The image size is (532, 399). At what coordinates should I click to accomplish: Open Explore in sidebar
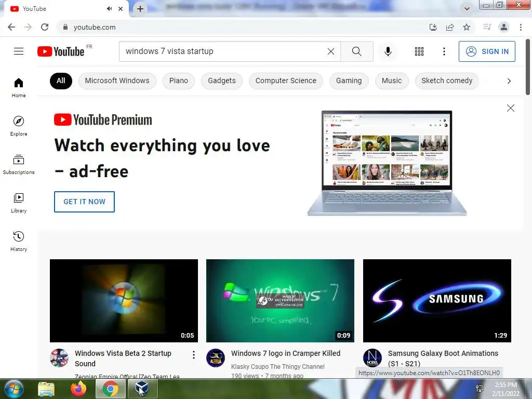[19, 126]
